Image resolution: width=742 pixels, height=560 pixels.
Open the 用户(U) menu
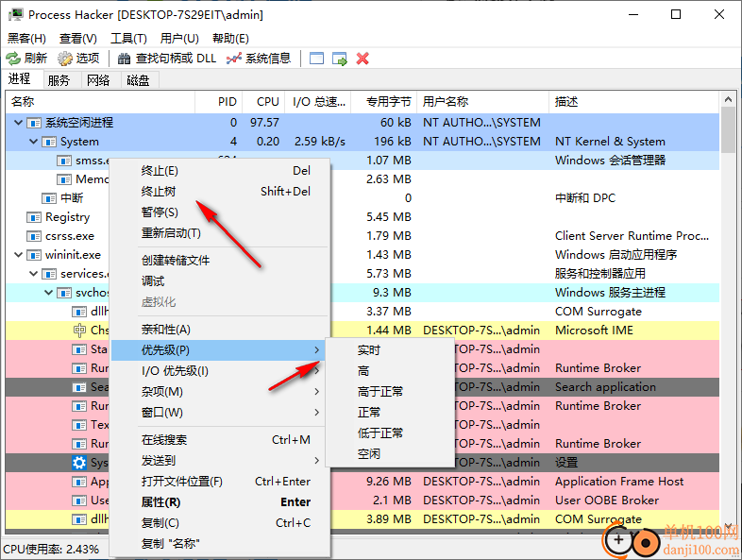click(x=179, y=39)
